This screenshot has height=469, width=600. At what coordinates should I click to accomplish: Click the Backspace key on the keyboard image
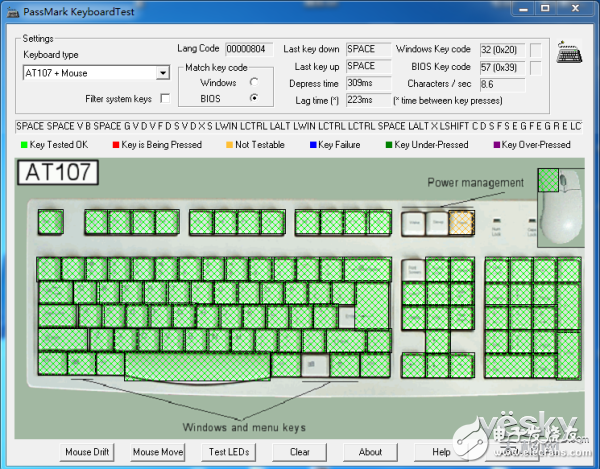[x=367, y=270]
